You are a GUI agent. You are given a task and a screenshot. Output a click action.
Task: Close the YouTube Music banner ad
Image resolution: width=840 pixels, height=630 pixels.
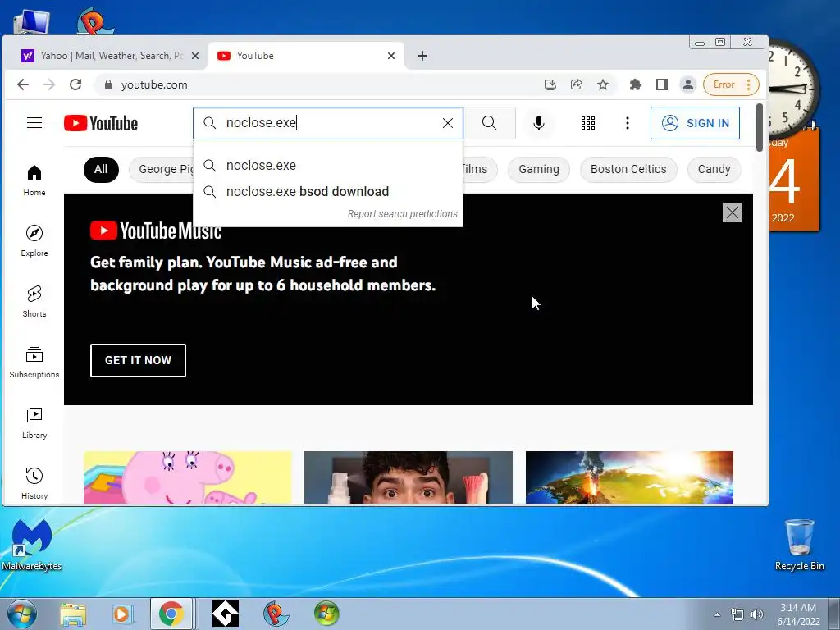click(x=733, y=212)
